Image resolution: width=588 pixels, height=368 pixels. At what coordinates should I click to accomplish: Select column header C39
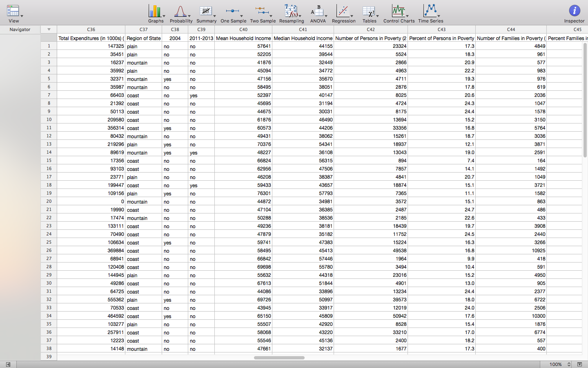pyautogui.click(x=201, y=29)
